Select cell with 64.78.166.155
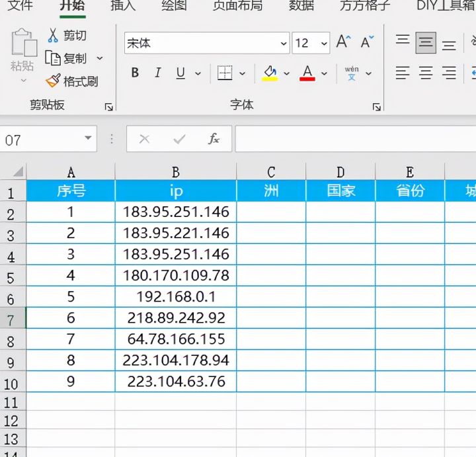The image size is (476, 457). click(x=176, y=339)
